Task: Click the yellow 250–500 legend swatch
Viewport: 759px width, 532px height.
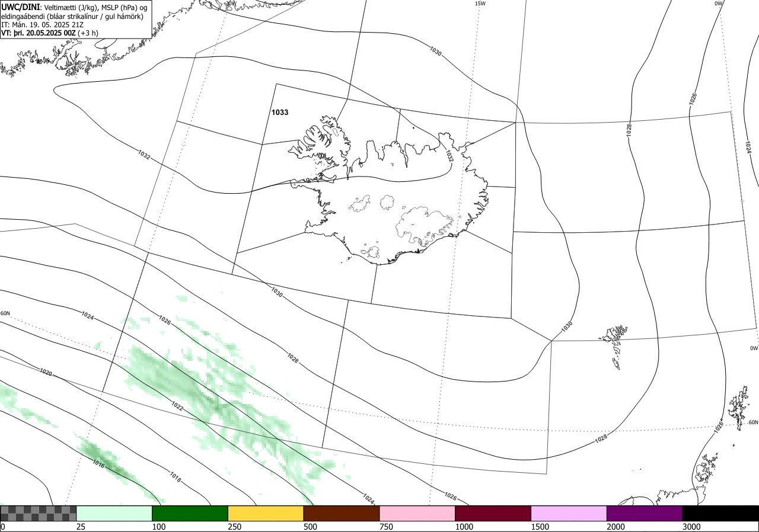Action: click(x=266, y=513)
